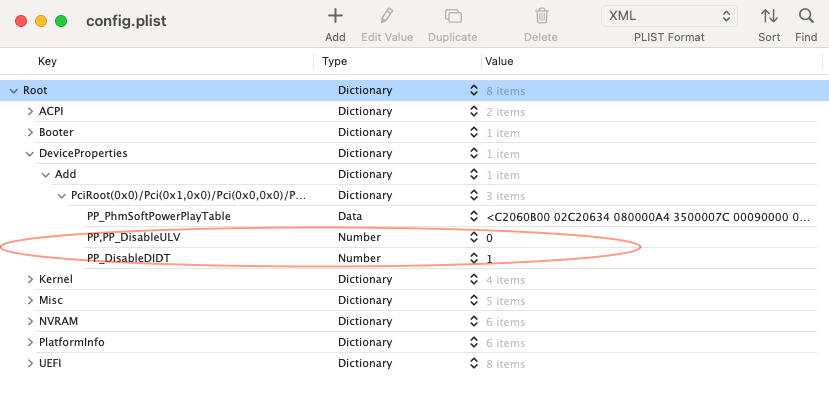The image size is (829, 418).
Task: Zoom window with green button
Action: (x=61, y=21)
